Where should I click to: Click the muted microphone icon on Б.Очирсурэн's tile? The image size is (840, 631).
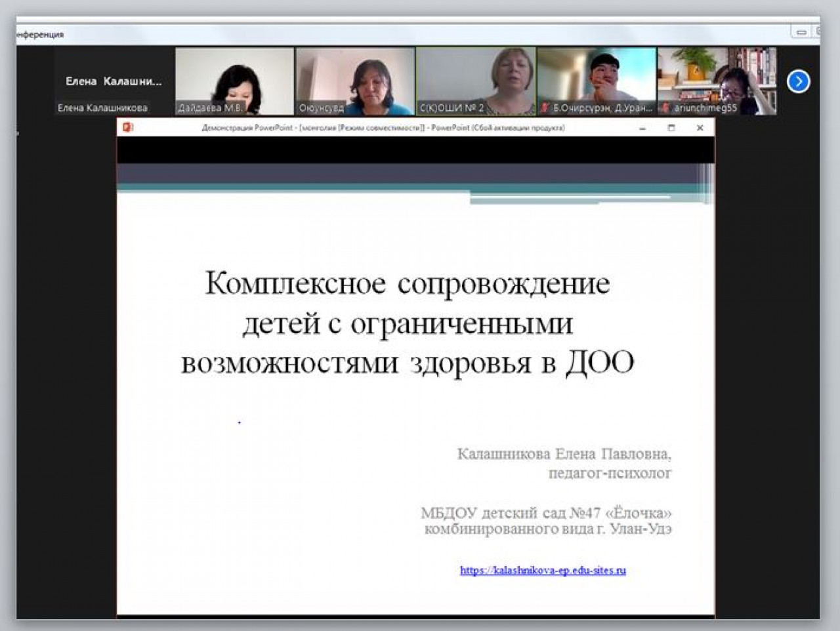pos(545,108)
